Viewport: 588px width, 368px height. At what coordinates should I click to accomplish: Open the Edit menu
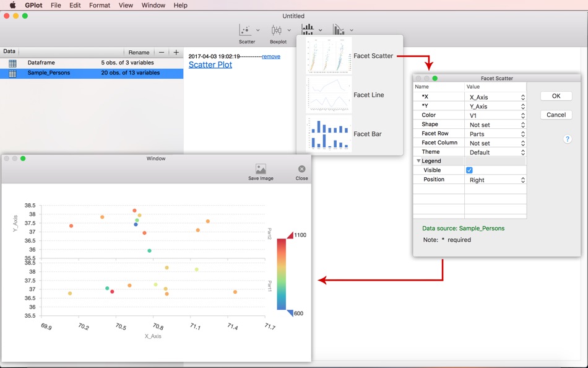tap(75, 5)
